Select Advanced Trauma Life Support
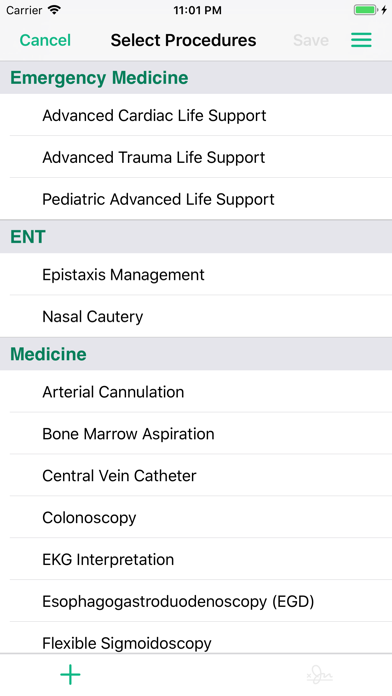Image resolution: width=392 pixels, height=696 pixels. (196, 157)
